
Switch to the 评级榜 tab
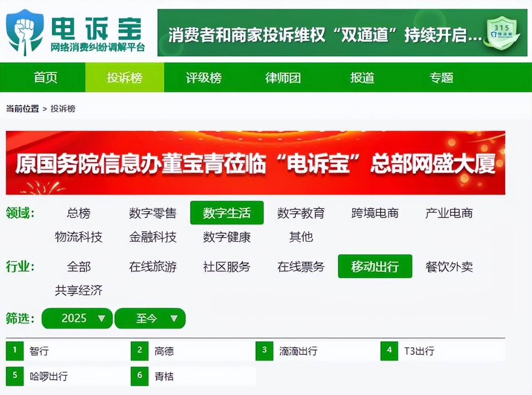coord(204,77)
